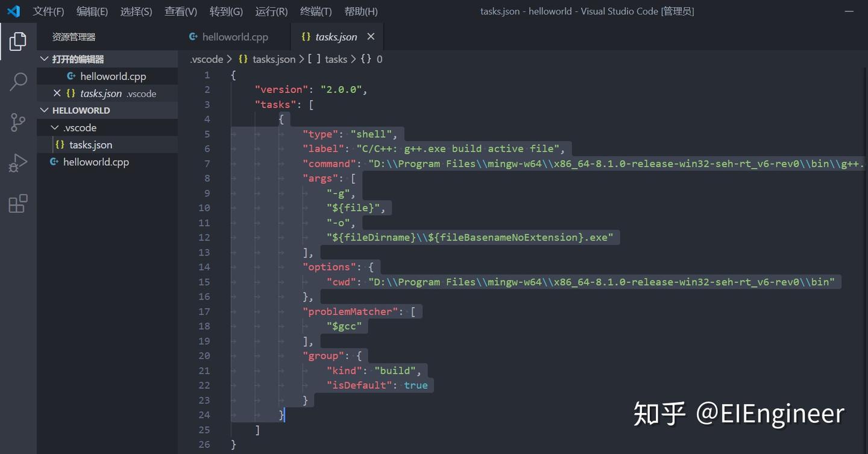Close the tasks.json editor tab
The height and width of the screenshot is (454, 868).
[x=371, y=36]
